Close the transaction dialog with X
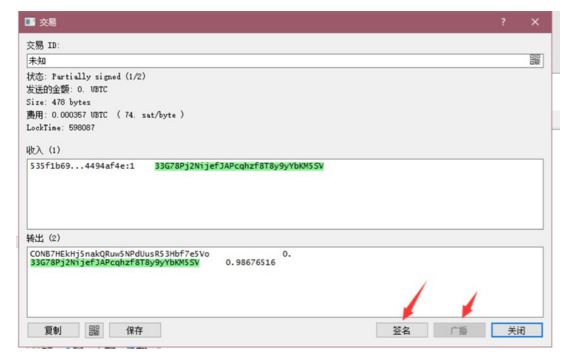 pos(535,22)
